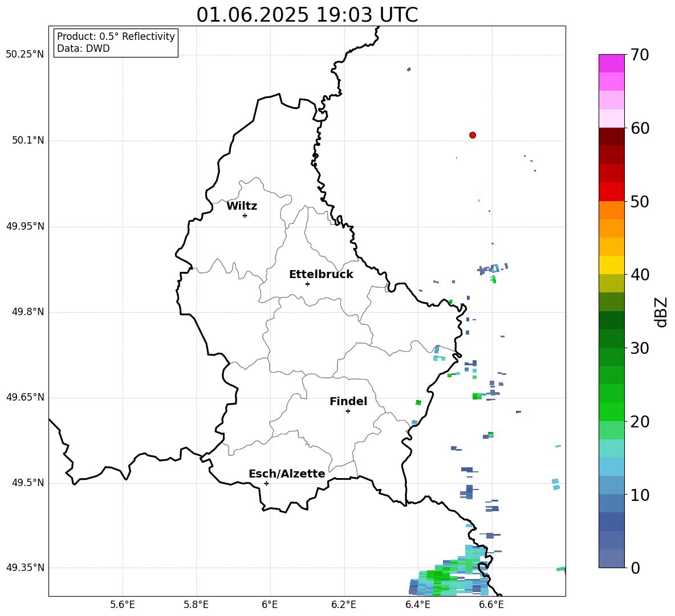Image resolution: width=675 pixels, height=616 pixels.
Task: Click the Esch/Alzette cross marker
Action: tap(266, 483)
